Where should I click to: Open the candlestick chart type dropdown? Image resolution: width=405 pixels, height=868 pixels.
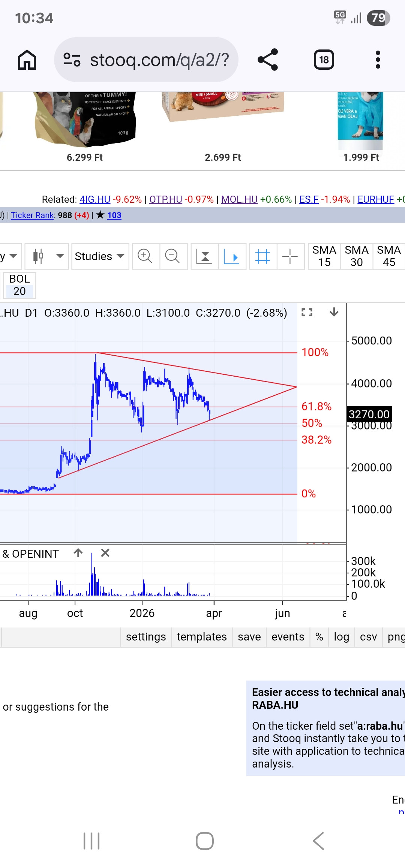point(47,256)
